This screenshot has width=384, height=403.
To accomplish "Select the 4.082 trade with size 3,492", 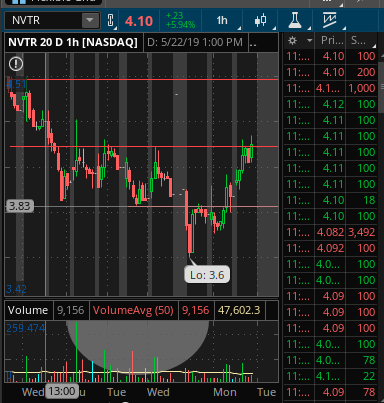I will coord(330,232).
